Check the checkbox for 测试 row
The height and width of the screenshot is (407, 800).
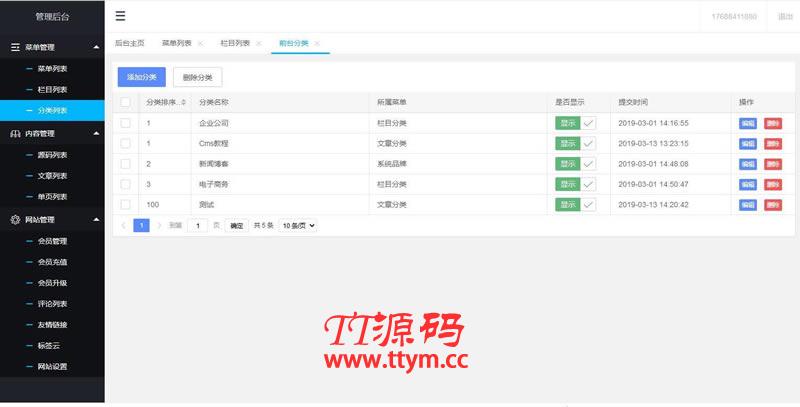(125, 205)
